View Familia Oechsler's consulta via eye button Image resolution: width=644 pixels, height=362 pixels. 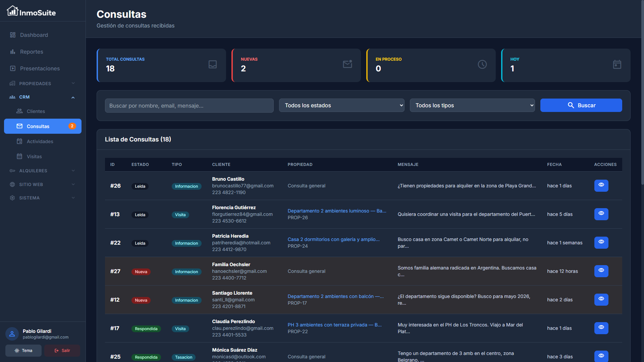click(601, 271)
